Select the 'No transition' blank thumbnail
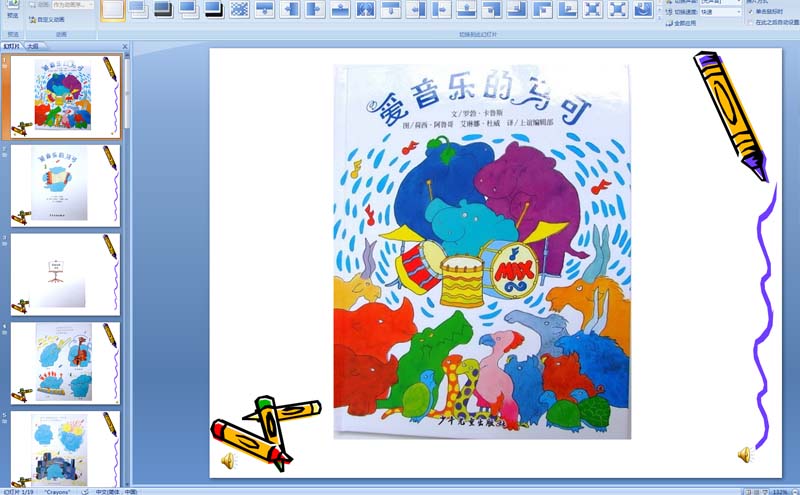 [113, 10]
